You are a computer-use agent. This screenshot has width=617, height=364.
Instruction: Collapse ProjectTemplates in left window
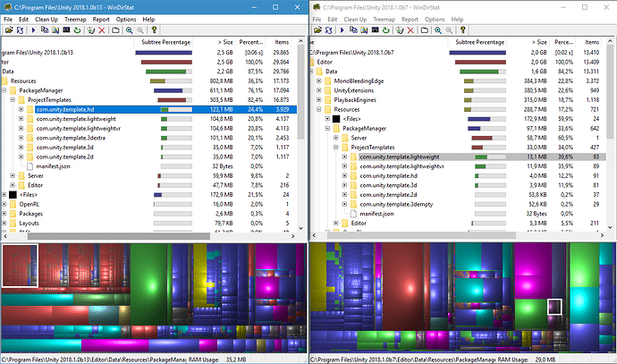13,100
